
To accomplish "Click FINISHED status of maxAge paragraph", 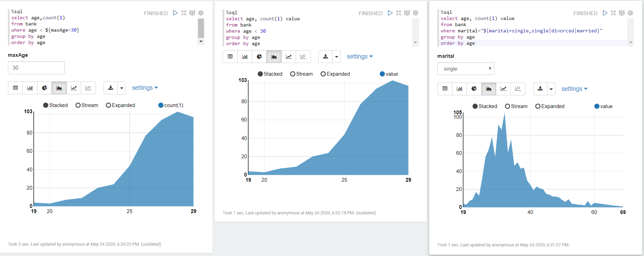I will [x=156, y=13].
